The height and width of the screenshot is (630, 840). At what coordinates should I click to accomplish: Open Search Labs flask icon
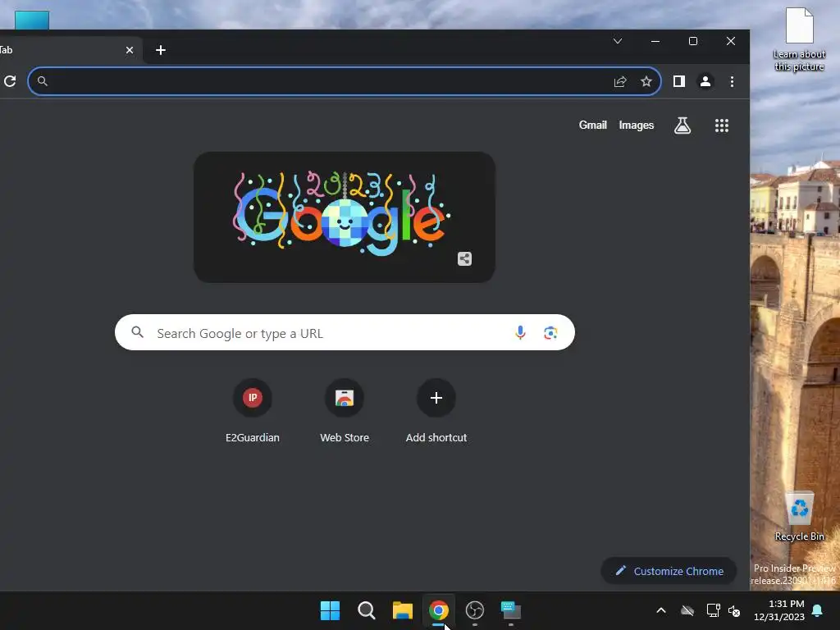click(682, 126)
